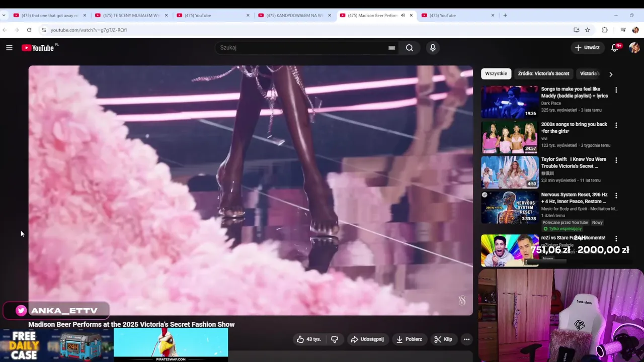Image resolution: width=644 pixels, height=362 pixels.
Task: Visit the vivi channel name
Action: click(544, 138)
